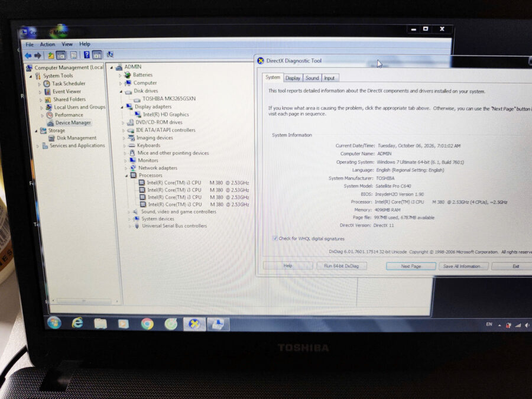Screen dimensions: 532x399
Task: Click EN language indicator on taskbar
Action: 489,325
